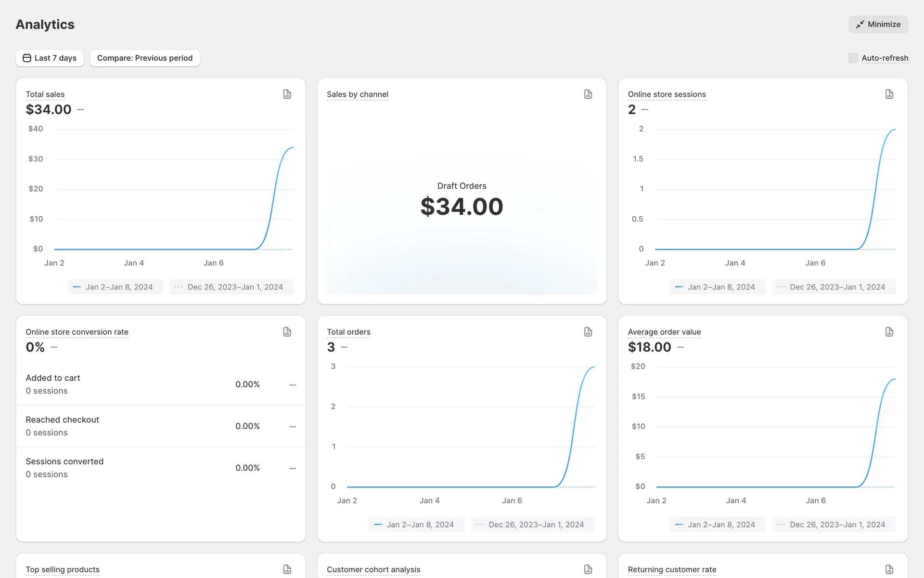The width and height of the screenshot is (924, 578).
Task: Open report icon on Total orders card
Action: click(x=588, y=332)
